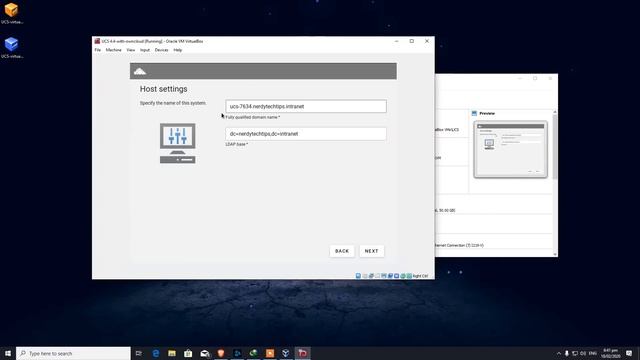Click the taskbar clock and date
This screenshot has height=360, width=640.
pyautogui.click(x=611, y=353)
